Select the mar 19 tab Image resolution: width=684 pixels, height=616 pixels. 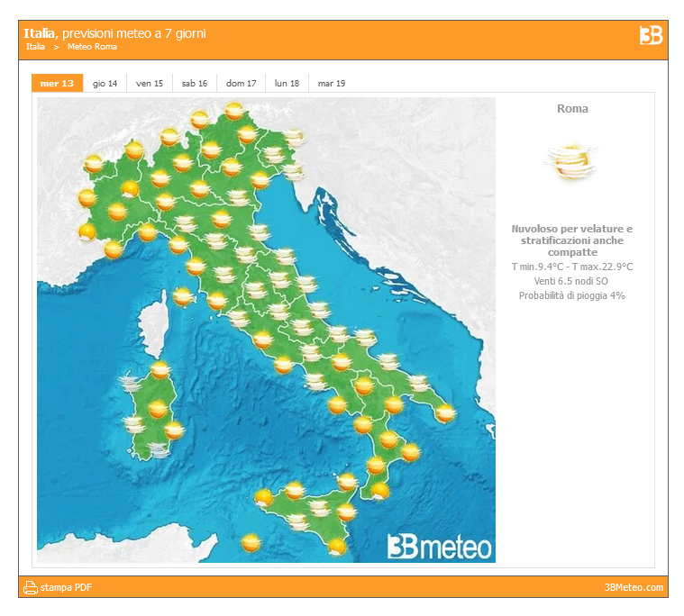pos(332,84)
